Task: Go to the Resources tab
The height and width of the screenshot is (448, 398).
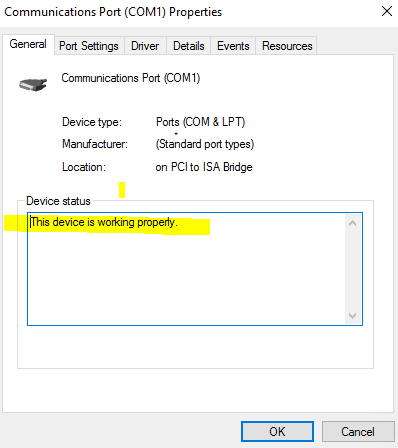Action: (x=287, y=46)
